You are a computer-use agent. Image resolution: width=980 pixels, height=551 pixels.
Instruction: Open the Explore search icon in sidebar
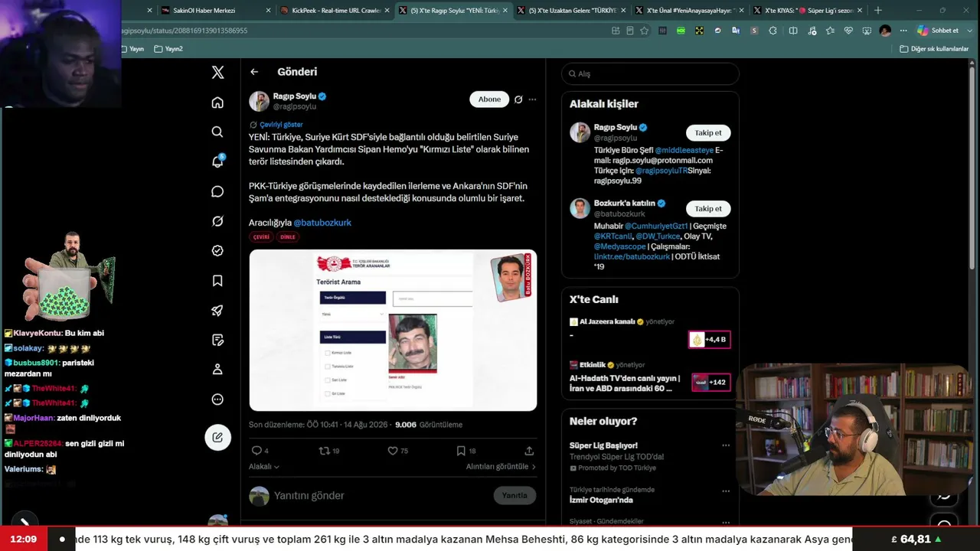(x=217, y=132)
